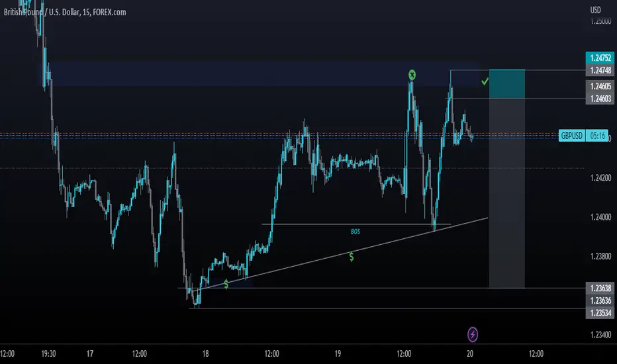Click the 19:30 time axis label

(48, 353)
